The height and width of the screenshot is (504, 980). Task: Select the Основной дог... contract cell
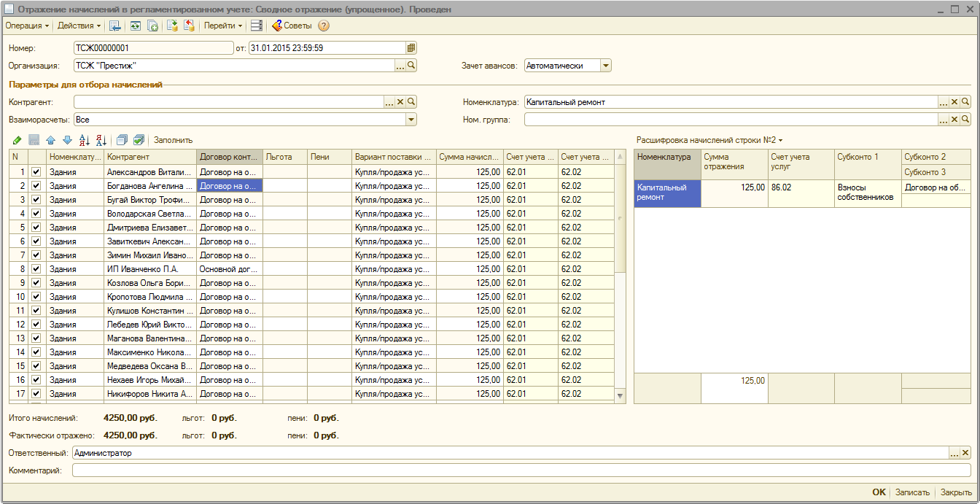click(230, 269)
